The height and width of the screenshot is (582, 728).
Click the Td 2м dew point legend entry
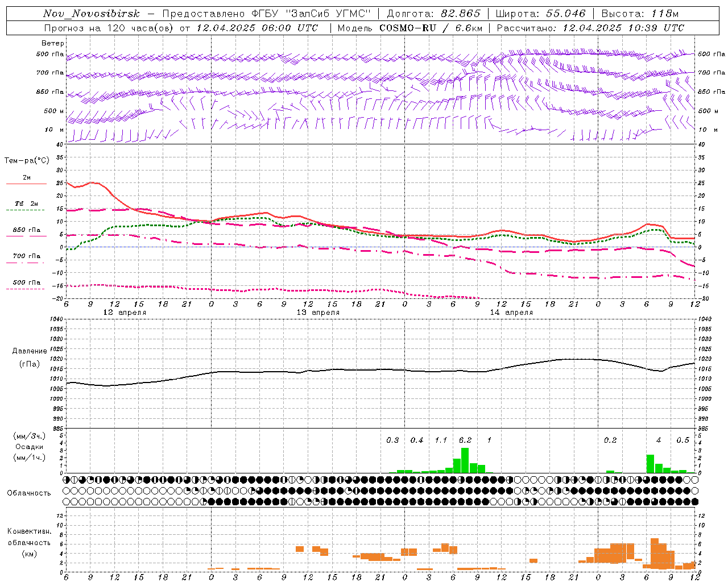point(26,203)
